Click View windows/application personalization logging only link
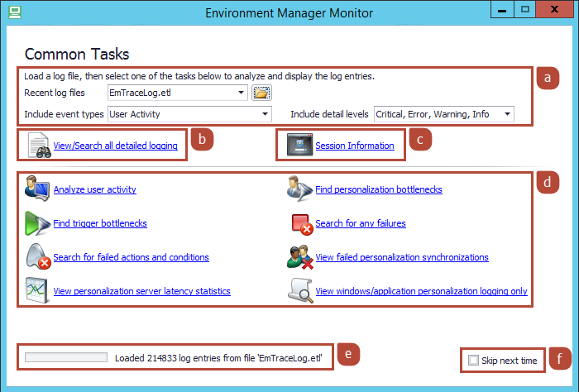579x392 pixels. tap(421, 291)
